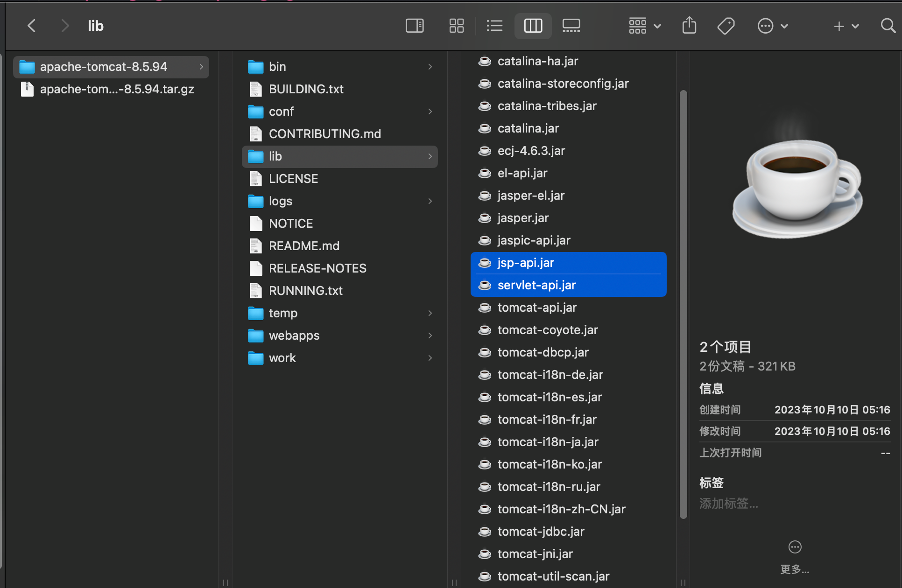Click the jasper.jar jar icon
Viewport: 902px width, 588px height.
click(x=485, y=218)
